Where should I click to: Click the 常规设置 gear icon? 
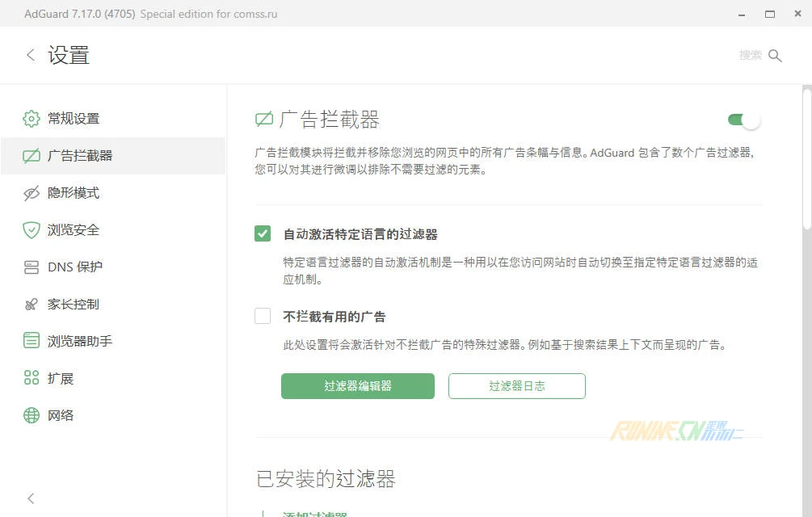coord(32,119)
